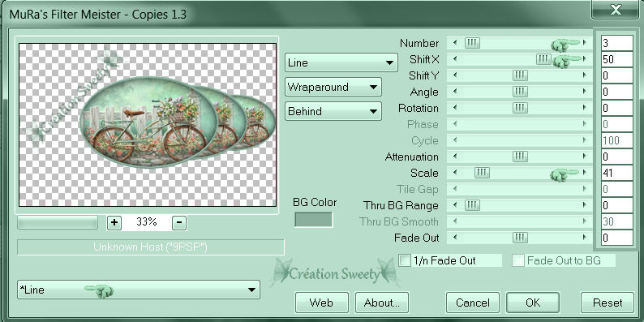Open the Wraparound dropdown
644x322 pixels.
(333, 87)
